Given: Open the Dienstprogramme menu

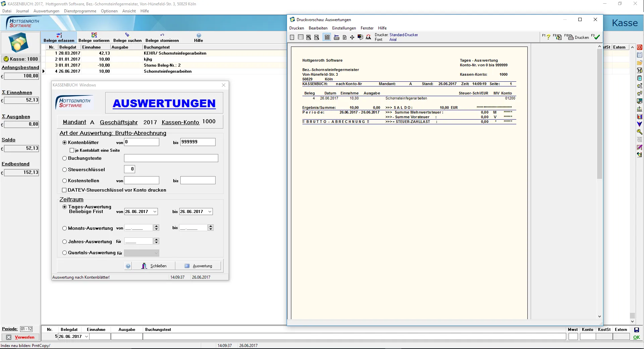Looking at the screenshot, I should coord(80,11).
